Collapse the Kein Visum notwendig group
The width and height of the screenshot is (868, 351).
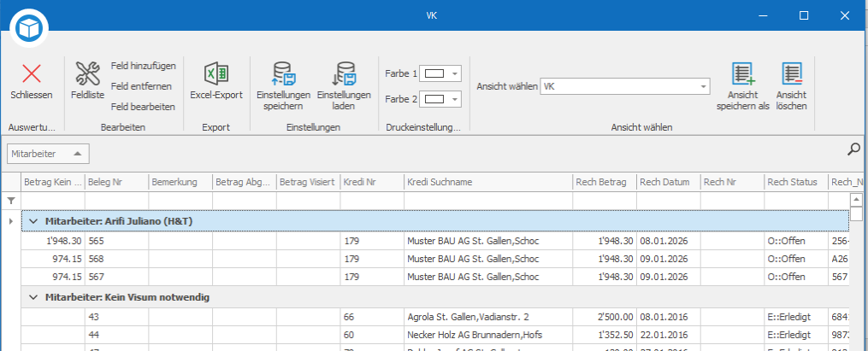coord(33,297)
